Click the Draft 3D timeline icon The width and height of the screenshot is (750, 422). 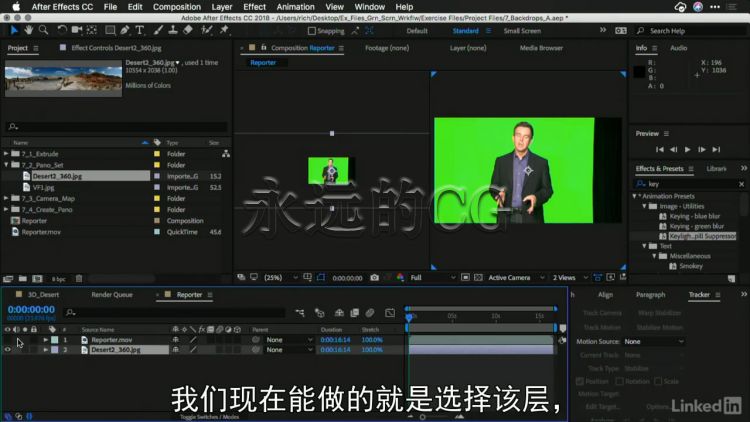point(320,313)
